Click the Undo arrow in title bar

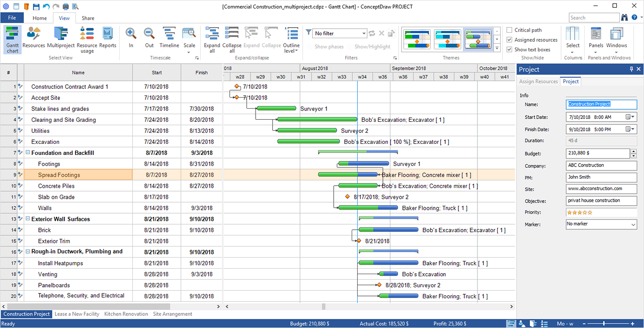coord(46,7)
